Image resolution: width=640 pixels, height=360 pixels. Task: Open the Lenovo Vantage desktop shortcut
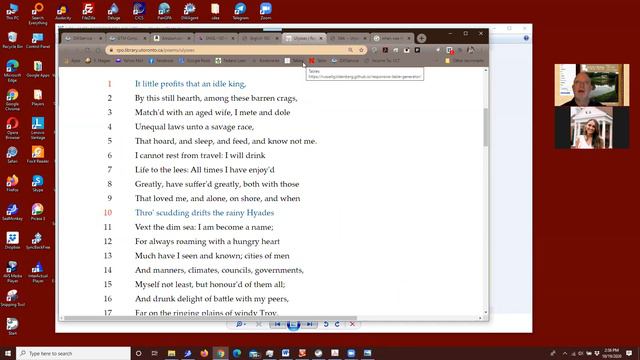tap(38, 128)
